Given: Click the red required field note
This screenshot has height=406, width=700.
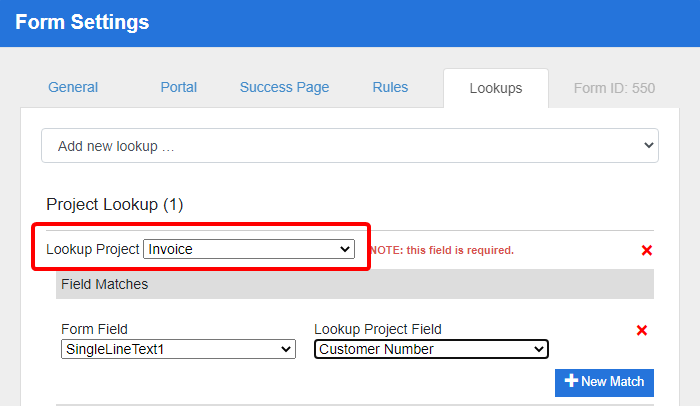Looking at the screenshot, I should [x=441, y=250].
